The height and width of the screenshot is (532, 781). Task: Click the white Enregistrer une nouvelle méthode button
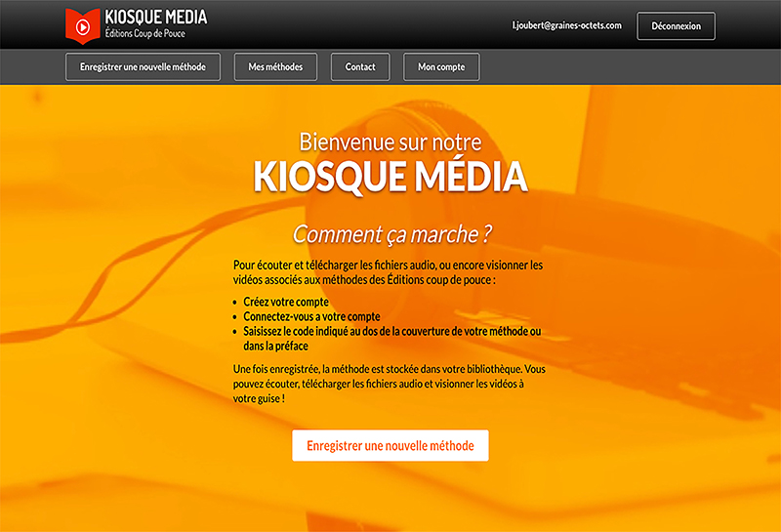point(390,445)
